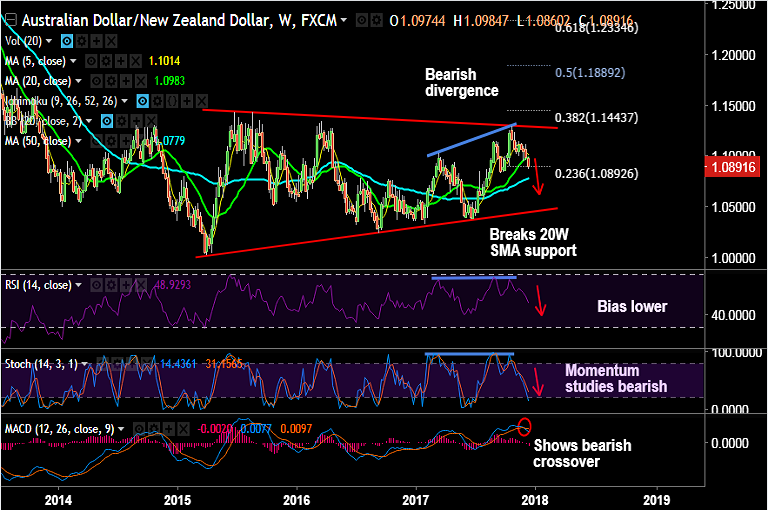Open main series settings gear icon

(x=376, y=21)
